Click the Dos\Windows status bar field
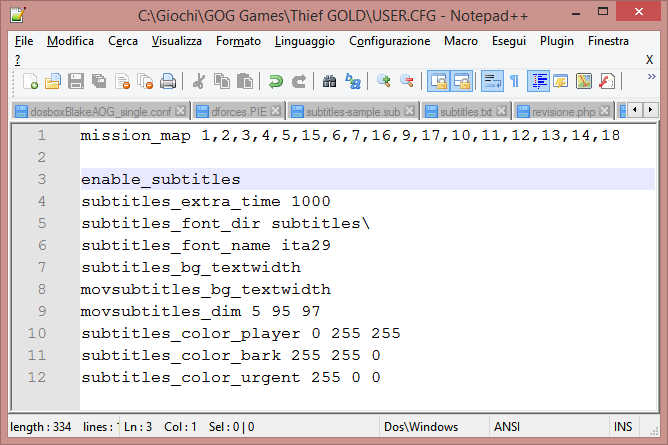 coord(421,427)
